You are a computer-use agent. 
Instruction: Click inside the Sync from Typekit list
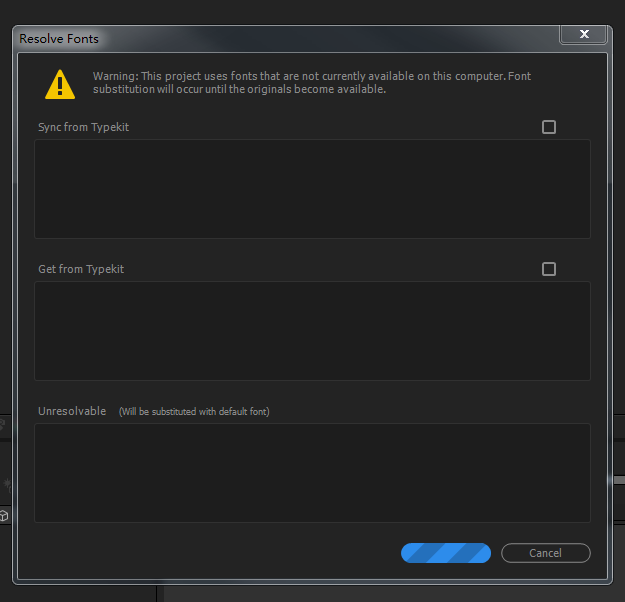(x=312, y=189)
